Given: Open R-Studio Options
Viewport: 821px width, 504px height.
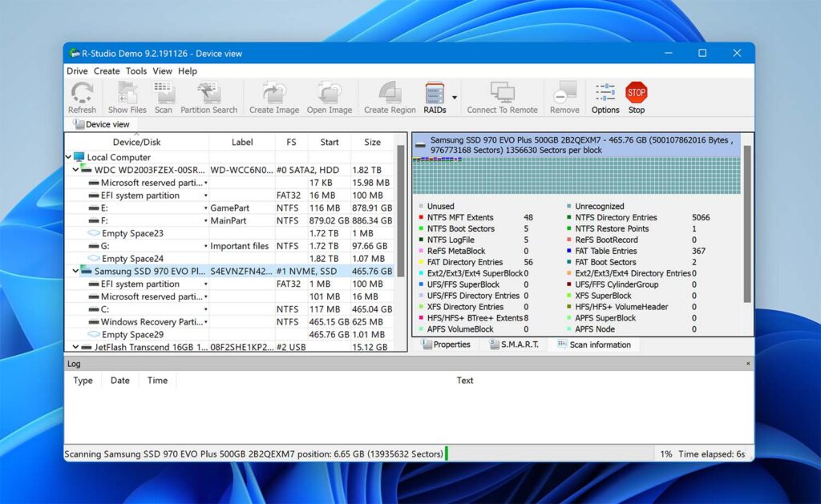Looking at the screenshot, I should tap(605, 92).
